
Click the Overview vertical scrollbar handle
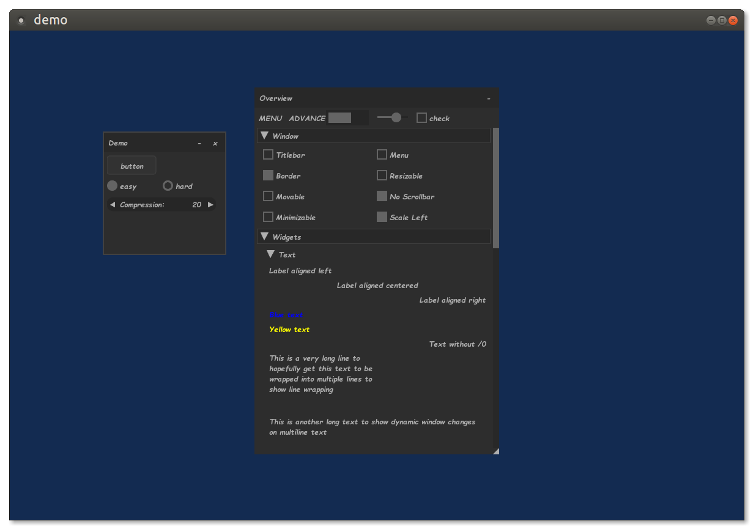[x=496, y=188]
